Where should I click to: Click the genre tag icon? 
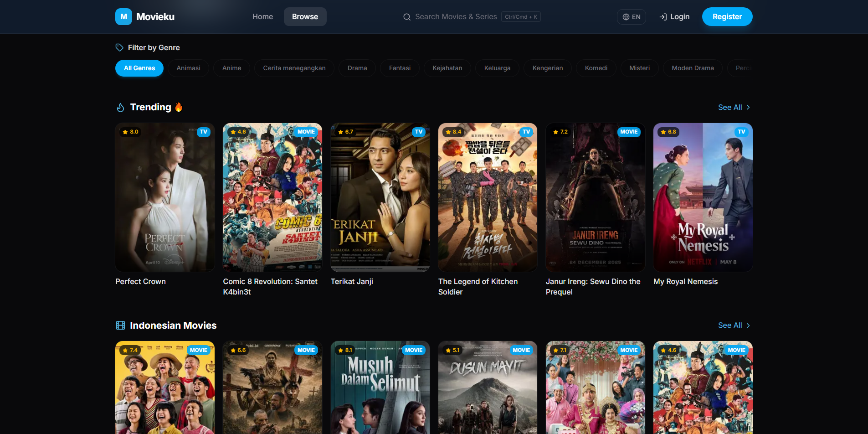click(x=119, y=47)
